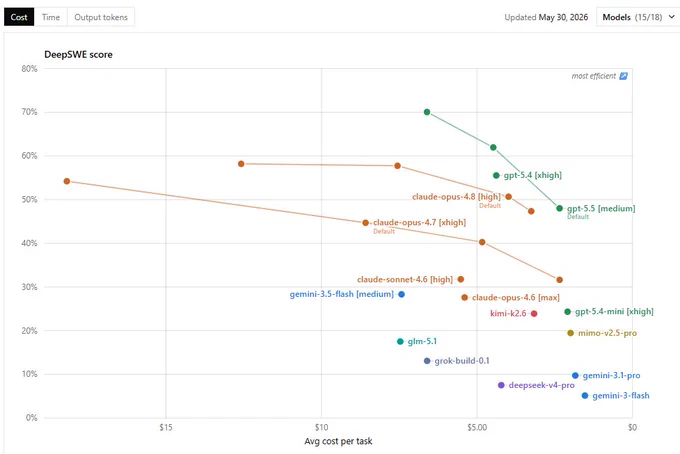The image size is (680, 454).
Task: Click the claude-sonnet-4.6 [high] label
Action: 405,279
